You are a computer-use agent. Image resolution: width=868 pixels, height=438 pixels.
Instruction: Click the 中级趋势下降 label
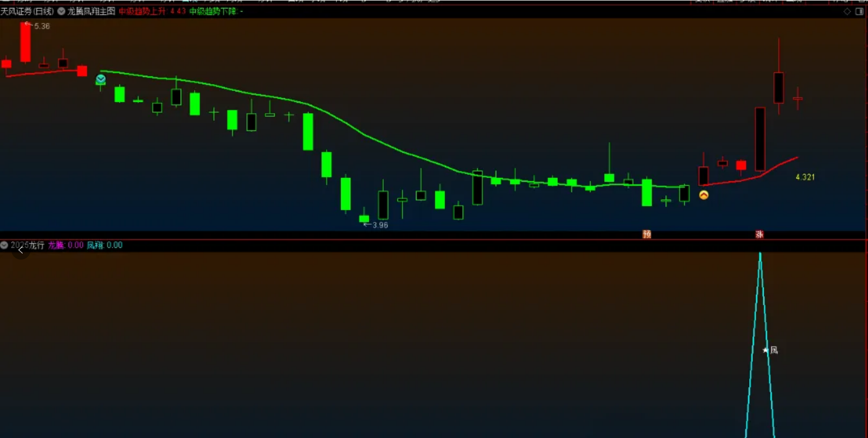coord(216,11)
